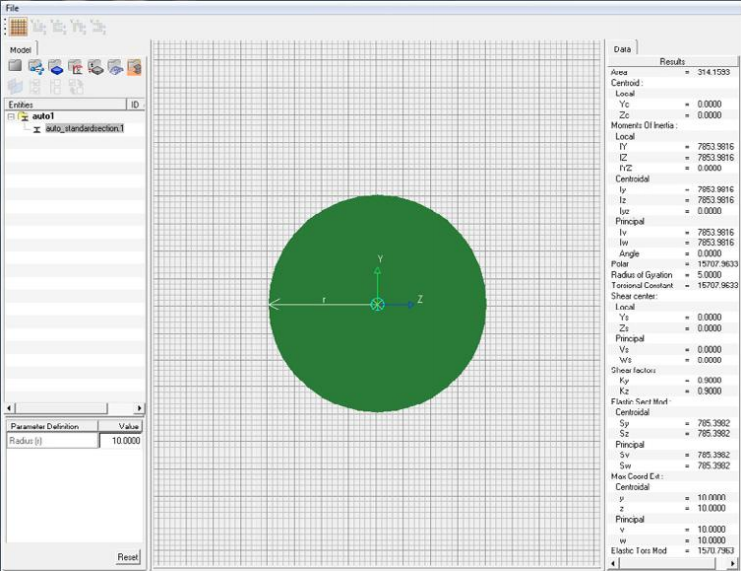
Task: Click the folder icon with blue sketch shape
Action: coord(114,67)
